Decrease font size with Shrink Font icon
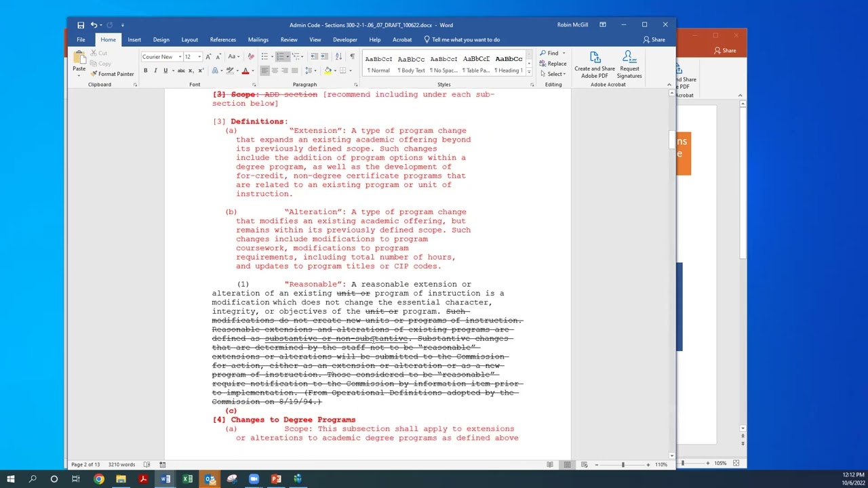 click(x=218, y=57)
